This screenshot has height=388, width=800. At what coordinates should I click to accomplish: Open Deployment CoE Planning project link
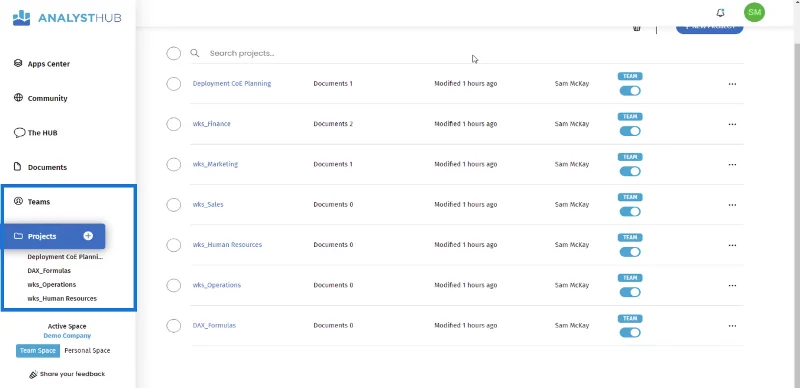[x=232, y=83]
